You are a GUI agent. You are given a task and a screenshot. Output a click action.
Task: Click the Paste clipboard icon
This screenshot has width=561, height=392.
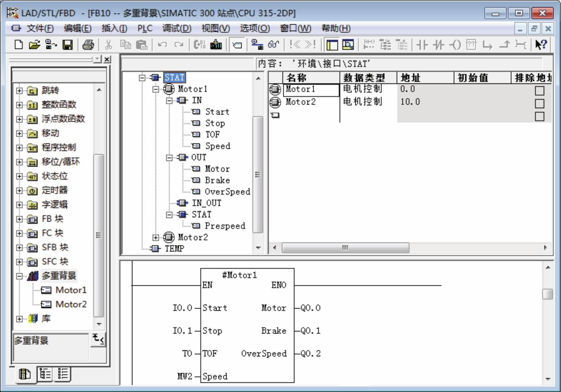tap(141, 45)
